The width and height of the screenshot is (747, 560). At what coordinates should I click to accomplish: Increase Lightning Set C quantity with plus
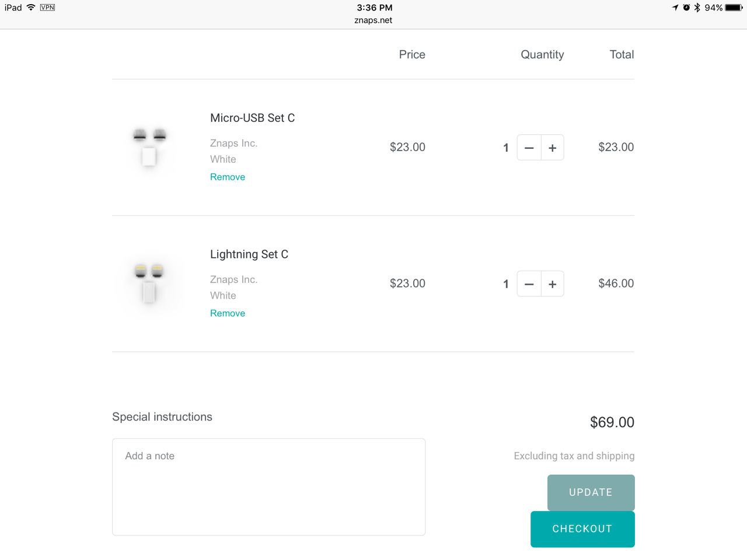553,284
